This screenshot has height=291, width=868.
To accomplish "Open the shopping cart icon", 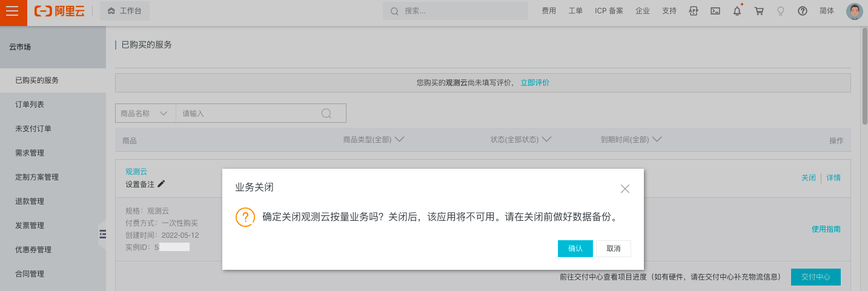I will (x=759, y=11).
